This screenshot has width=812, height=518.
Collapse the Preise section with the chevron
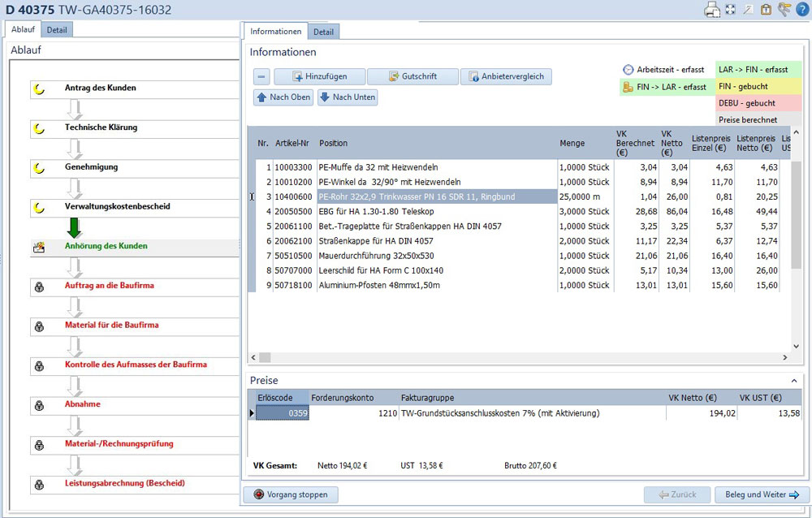(x=794, y=381)
